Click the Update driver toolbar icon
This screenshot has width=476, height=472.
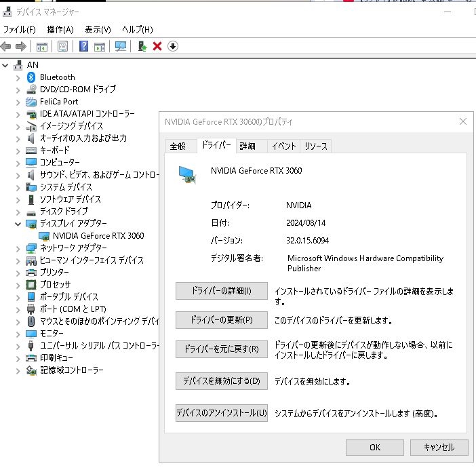click(x=142, y=46)
